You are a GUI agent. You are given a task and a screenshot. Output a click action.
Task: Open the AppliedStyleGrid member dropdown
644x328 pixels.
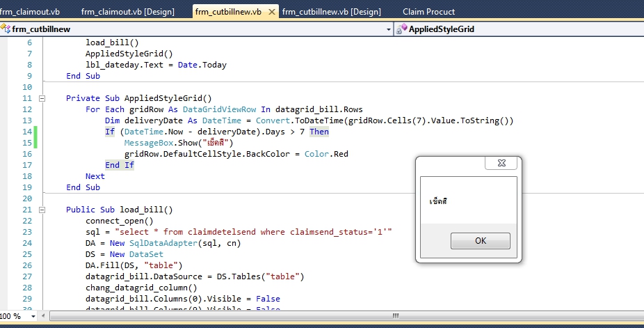[x=520, y=29]
